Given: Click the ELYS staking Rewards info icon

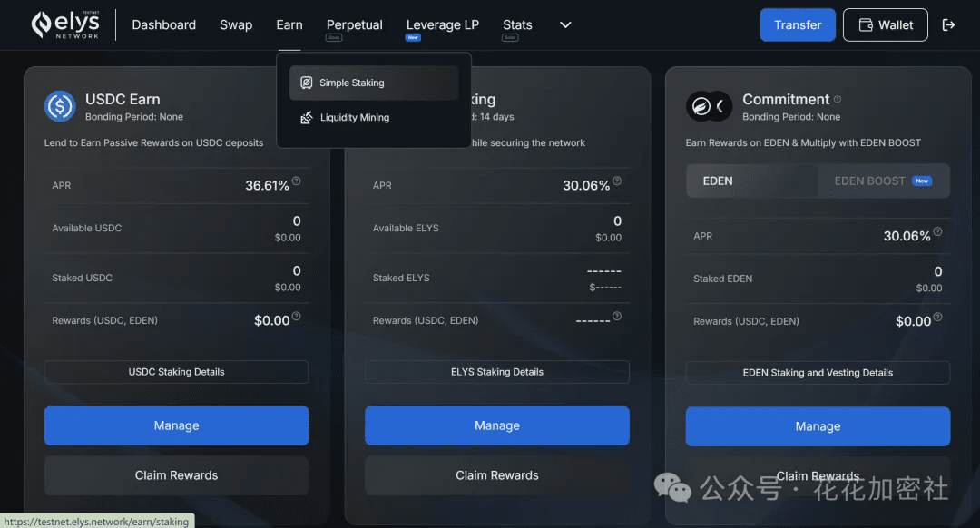Looking at the screenshot, I should [x=617, y=316].
